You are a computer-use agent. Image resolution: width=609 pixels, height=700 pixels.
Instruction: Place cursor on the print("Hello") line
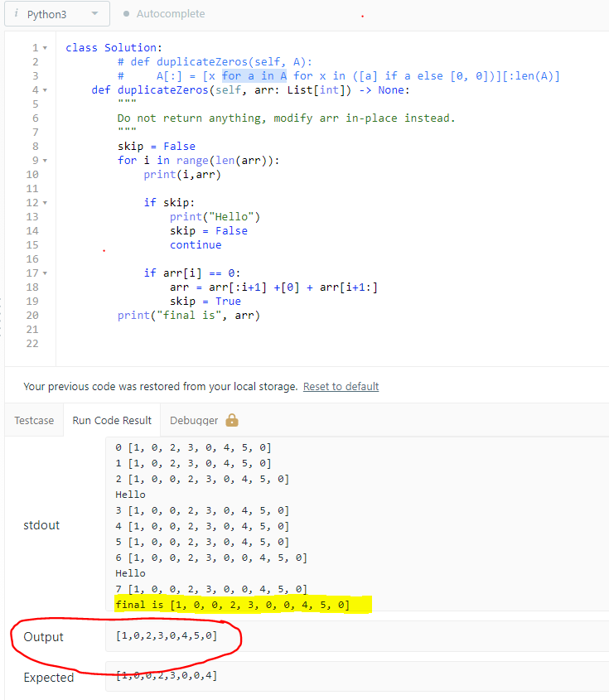pos(215,217)
